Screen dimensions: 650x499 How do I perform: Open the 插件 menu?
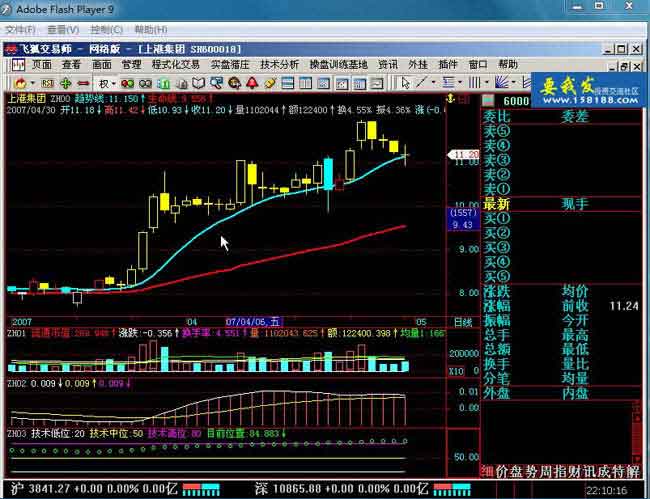tap(448, 65)
